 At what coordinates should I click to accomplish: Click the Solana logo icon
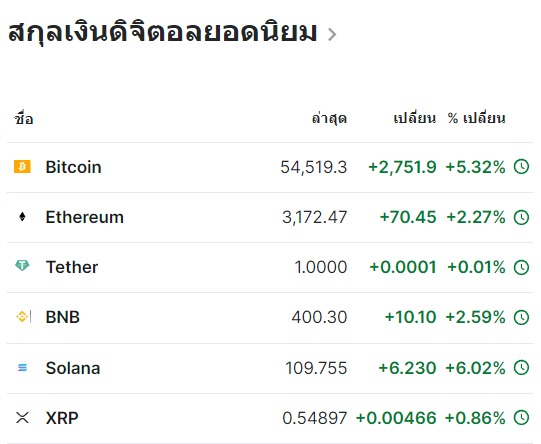(x=22, y=368)
